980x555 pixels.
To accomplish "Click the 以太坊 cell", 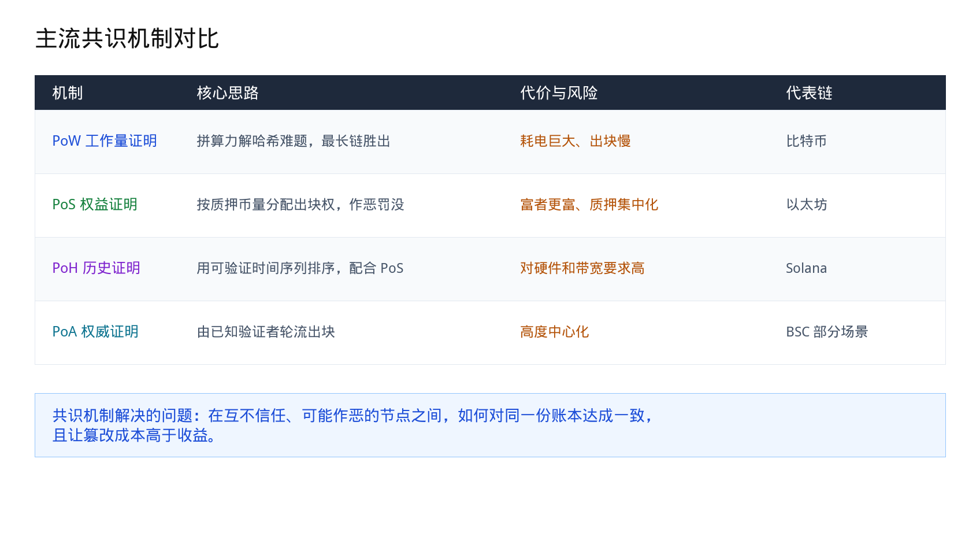I will tap(807, 205).
